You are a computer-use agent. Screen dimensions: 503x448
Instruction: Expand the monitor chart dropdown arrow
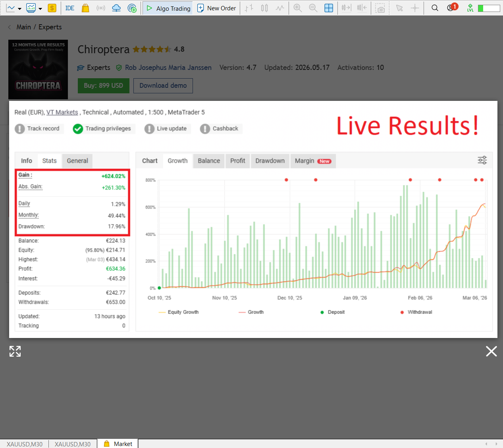click(40, 8)
